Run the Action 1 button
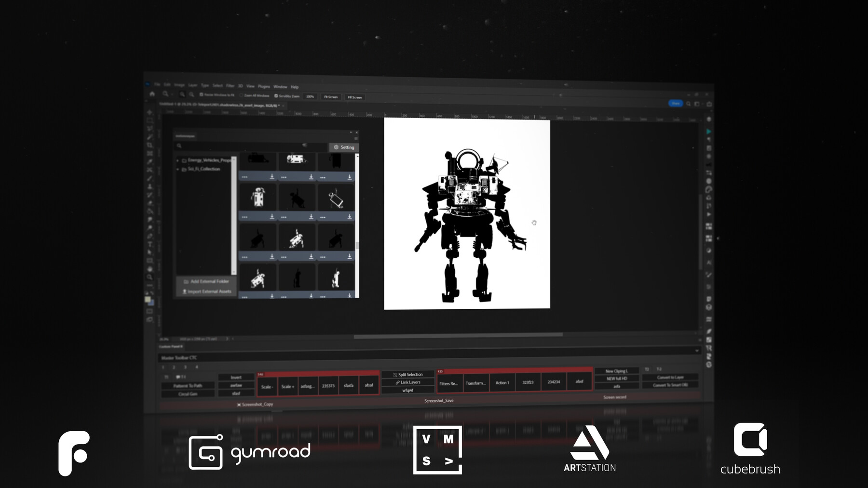This screenshot has height=488, width=868. tap(502, 382)
